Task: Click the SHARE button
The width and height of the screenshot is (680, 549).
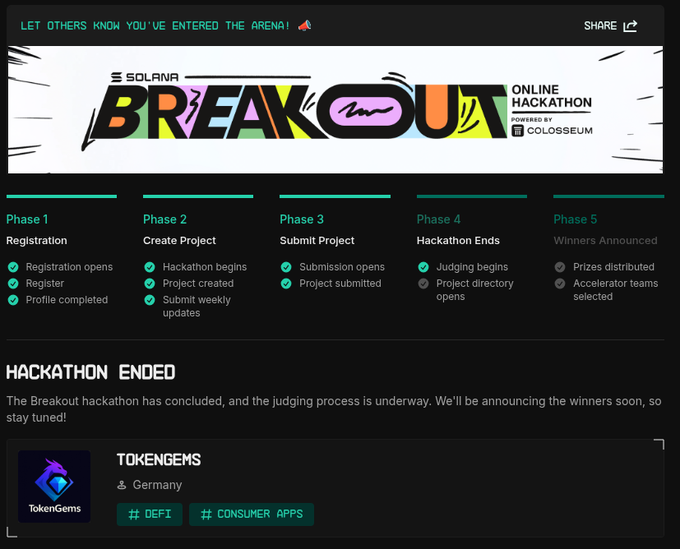Action: [x=610, y=26]
